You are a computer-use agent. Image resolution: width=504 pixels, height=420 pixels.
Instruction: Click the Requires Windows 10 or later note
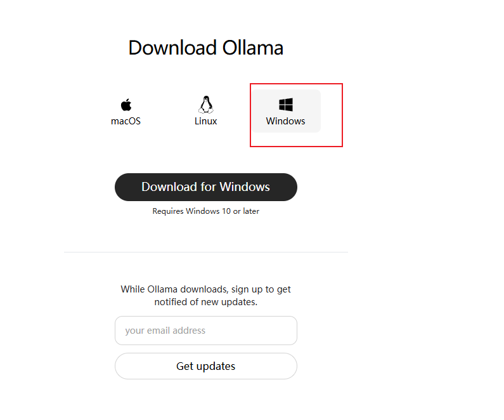click(205, 211)
